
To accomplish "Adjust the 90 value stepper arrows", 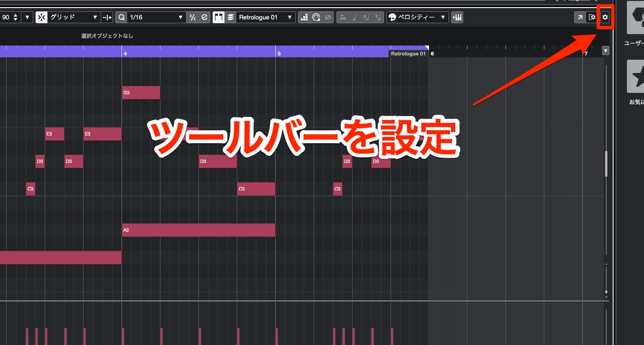I will (16, 18).
